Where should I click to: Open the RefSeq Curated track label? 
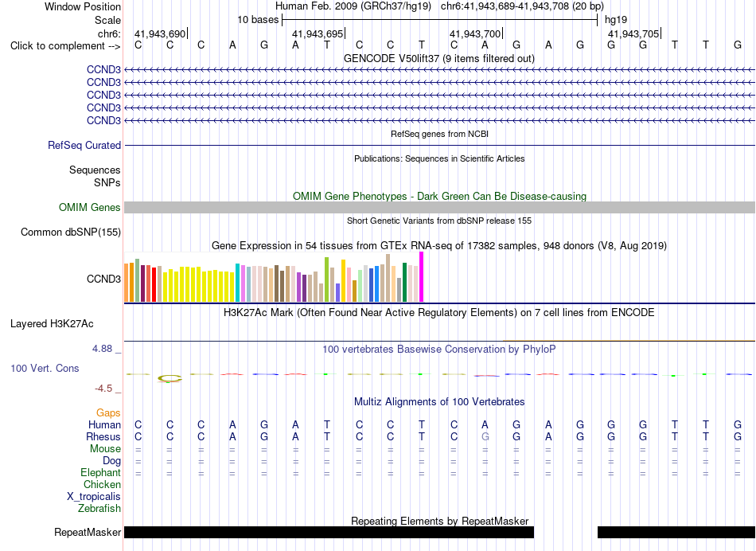[84, 145]
